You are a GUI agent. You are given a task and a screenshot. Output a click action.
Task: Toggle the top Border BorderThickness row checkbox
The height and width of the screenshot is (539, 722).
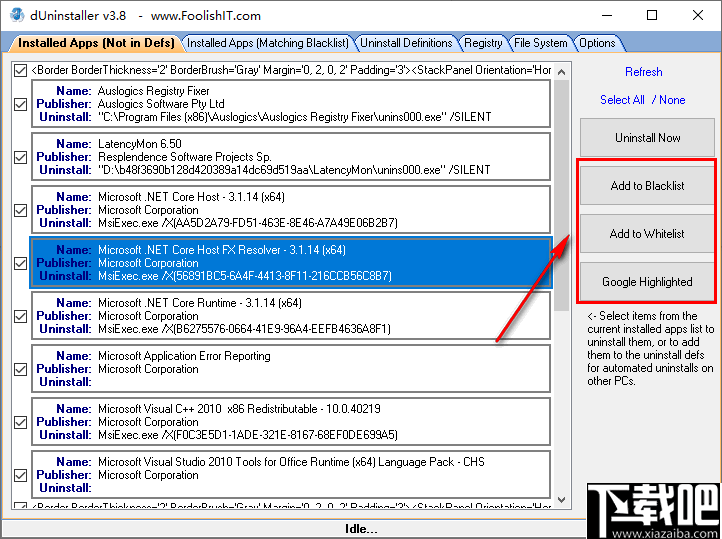[20, 70]
